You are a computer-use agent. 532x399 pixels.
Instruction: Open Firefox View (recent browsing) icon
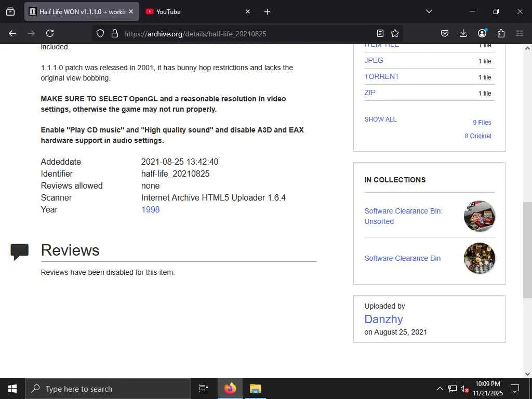click(x=10, y=12)
